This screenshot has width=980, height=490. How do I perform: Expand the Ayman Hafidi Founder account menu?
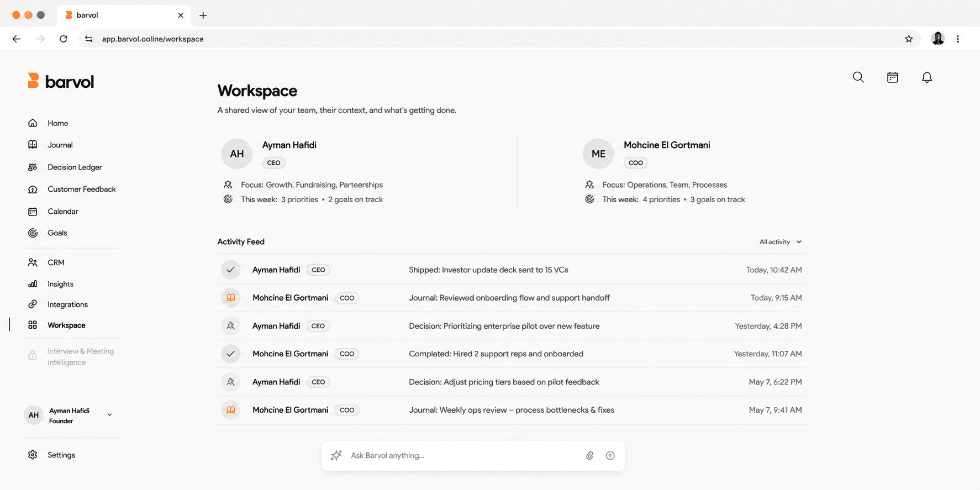pyautogui.click(x=109, y=415)
